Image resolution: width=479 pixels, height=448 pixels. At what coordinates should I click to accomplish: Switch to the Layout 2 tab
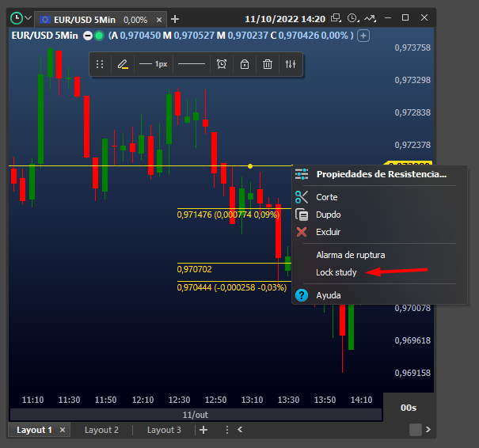tap(101, 430)
